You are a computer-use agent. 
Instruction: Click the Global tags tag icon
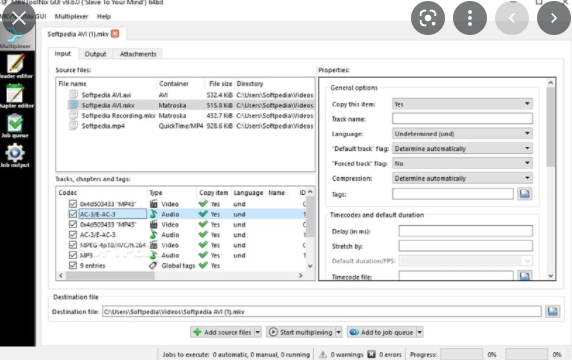point(153,266)
